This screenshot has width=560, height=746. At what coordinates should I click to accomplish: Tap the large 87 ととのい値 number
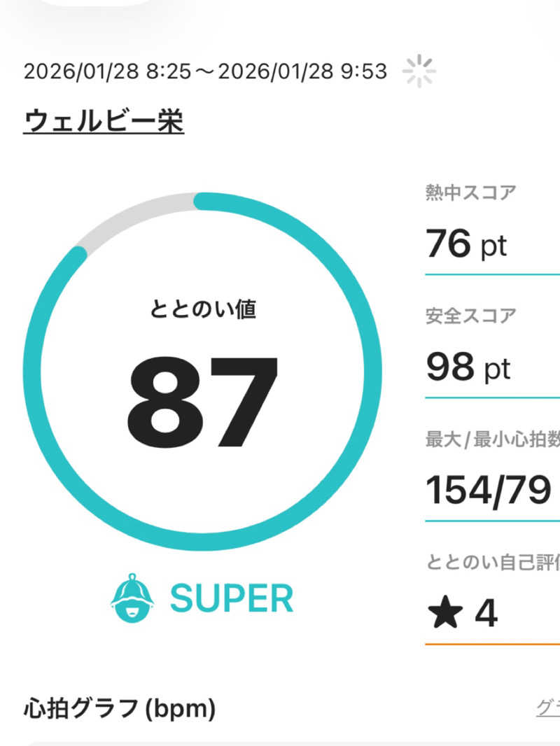coord(203,404)
